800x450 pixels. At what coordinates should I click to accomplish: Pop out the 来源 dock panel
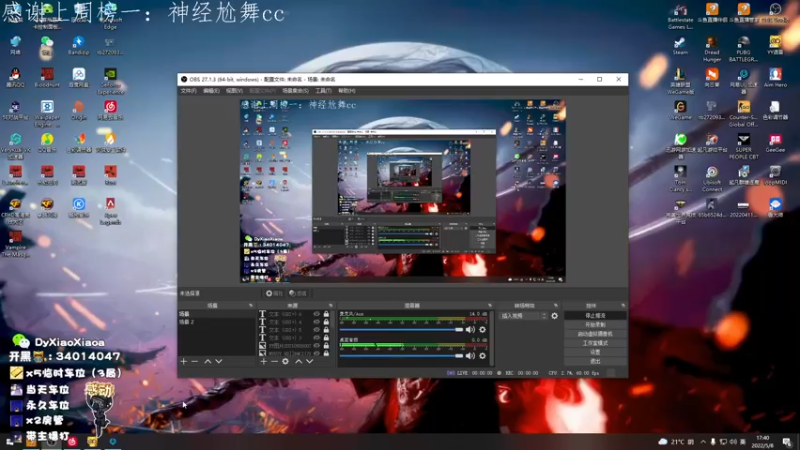pos(331,306)
